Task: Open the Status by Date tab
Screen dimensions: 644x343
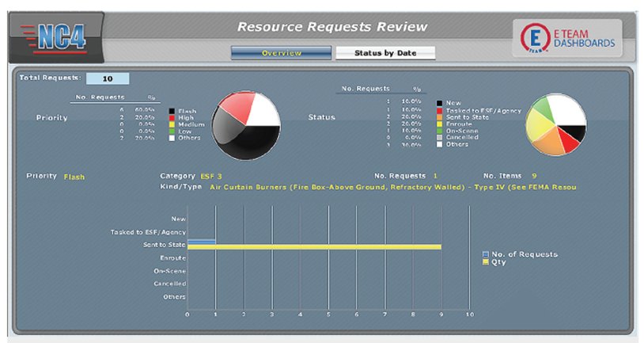Action: 385,53
